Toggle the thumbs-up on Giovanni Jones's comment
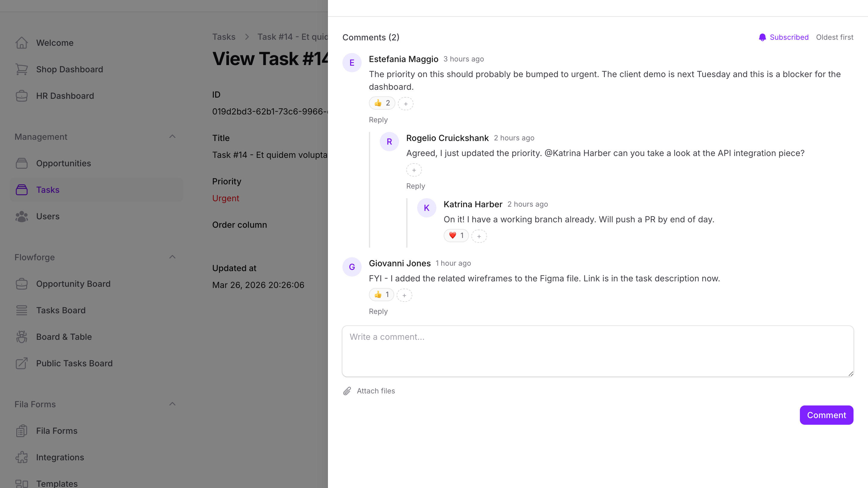 [x=381, y=294]
